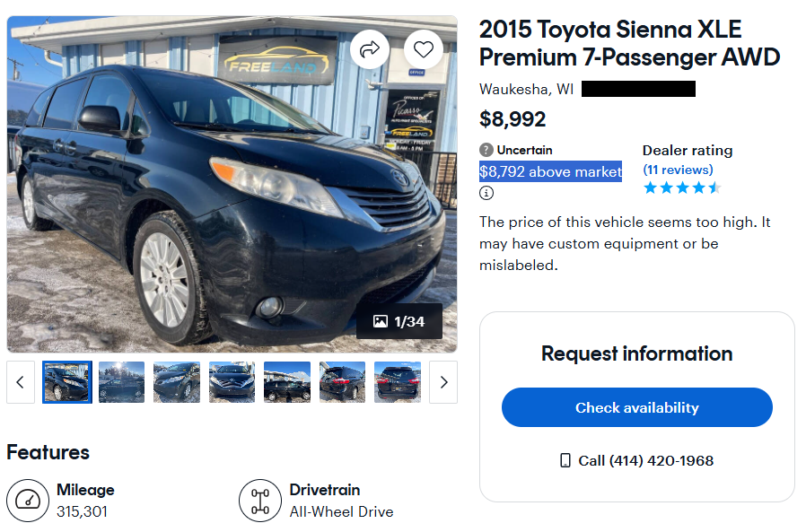Click the phone icon beside Call
This screenshot has width=806, height=532.
click(565, 460)
